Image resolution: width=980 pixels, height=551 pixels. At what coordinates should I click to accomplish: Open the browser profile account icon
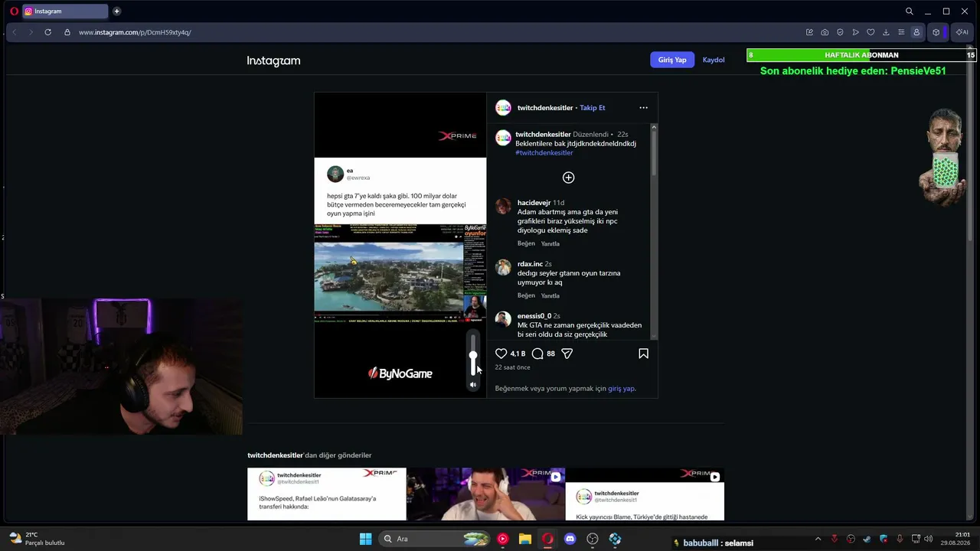[916, 32]
